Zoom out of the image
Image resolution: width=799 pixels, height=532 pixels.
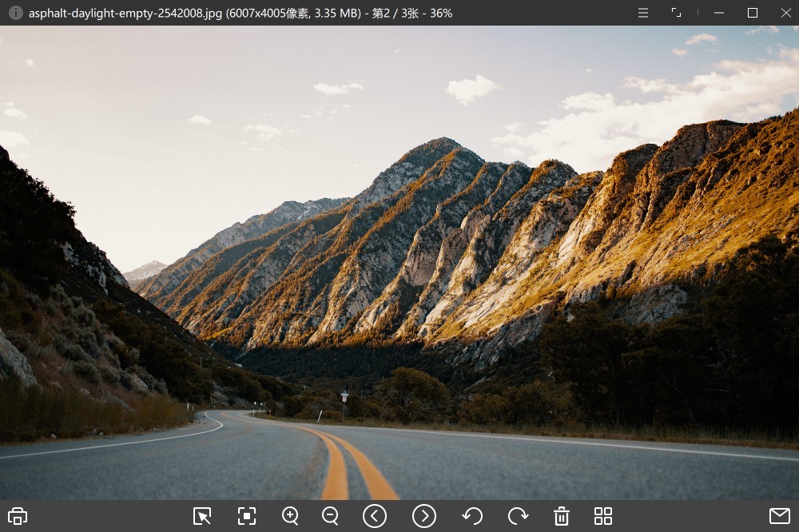(331, 516)
